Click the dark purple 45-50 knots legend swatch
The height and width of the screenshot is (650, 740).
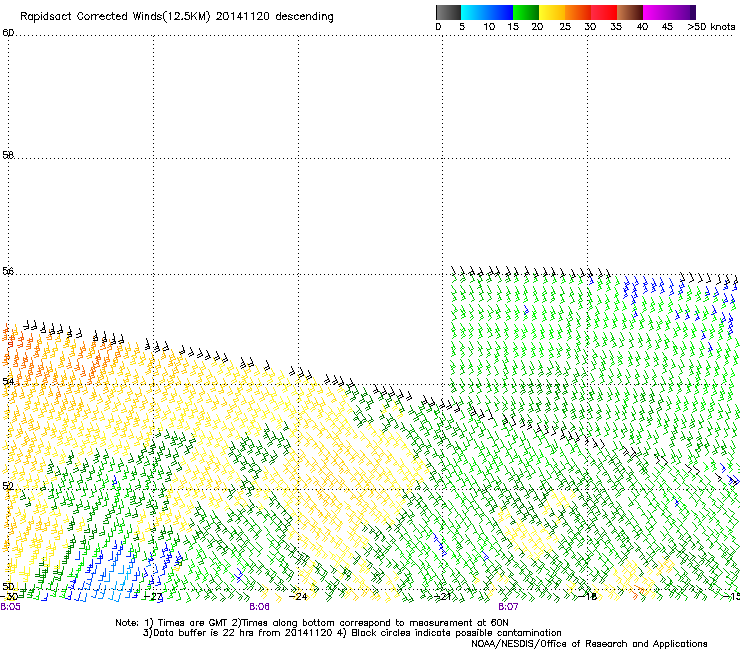pos(682,12)
